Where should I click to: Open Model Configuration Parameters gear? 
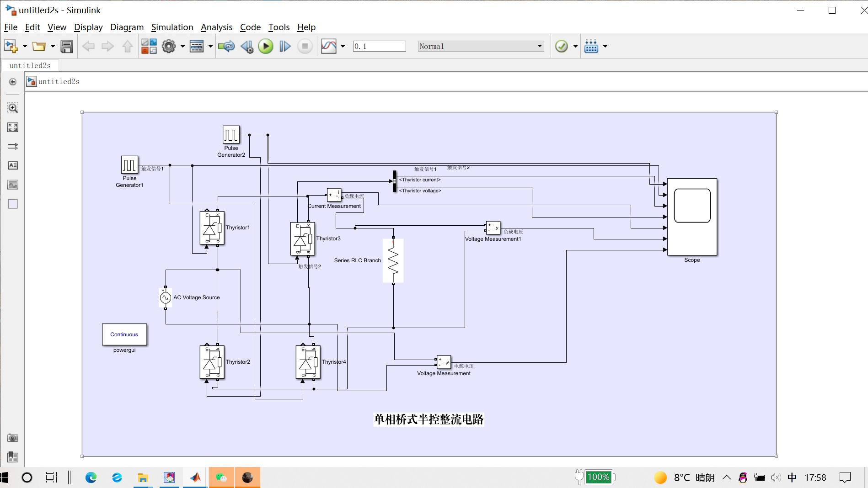tap(169, 46)
